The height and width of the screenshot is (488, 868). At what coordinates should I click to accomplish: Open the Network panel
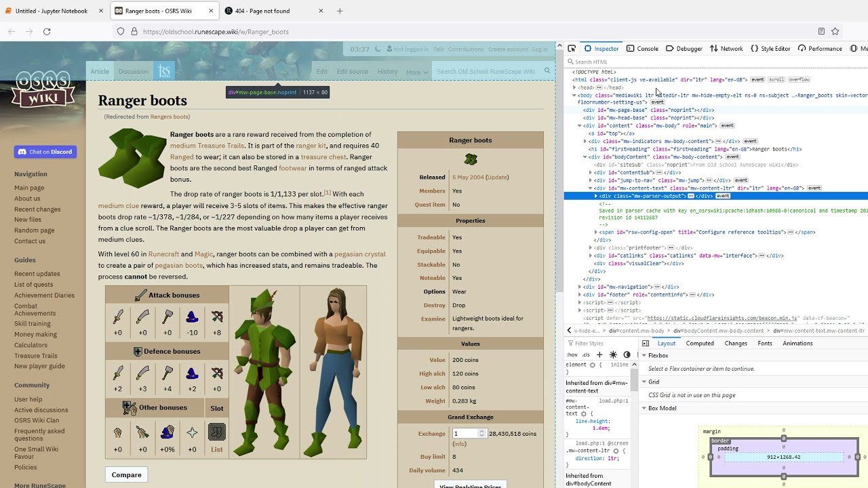point(726,49)
